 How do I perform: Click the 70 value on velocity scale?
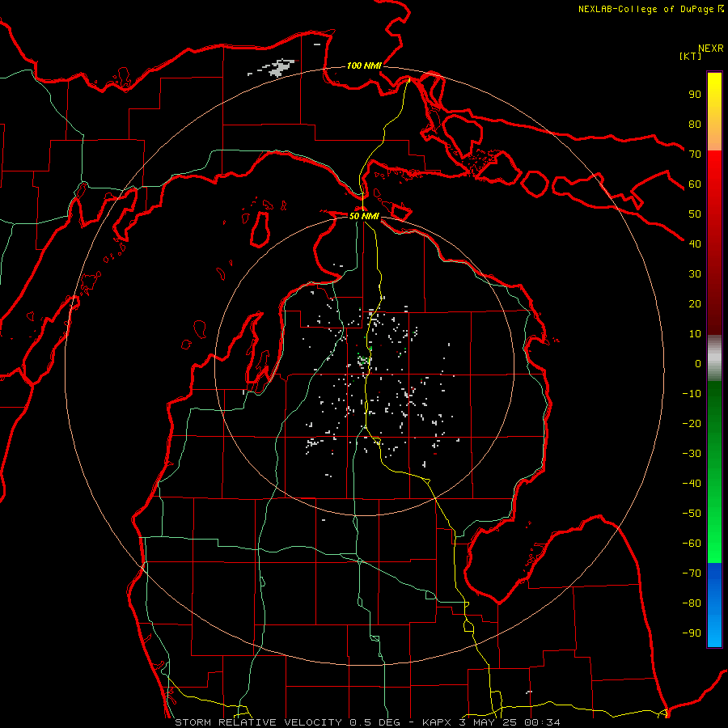[x=695, y=154]
